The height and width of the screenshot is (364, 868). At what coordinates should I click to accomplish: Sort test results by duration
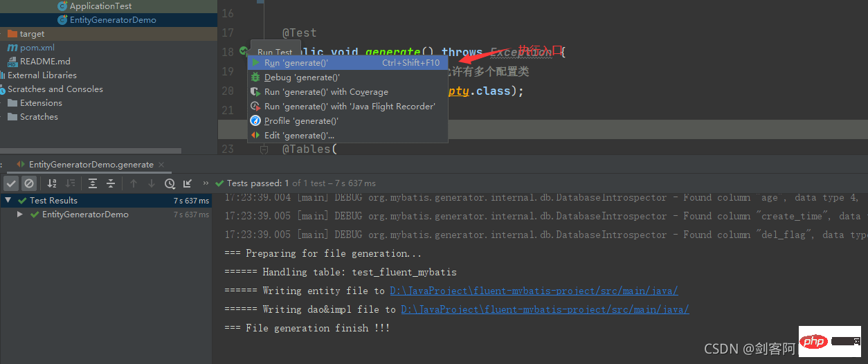[70, 183]
